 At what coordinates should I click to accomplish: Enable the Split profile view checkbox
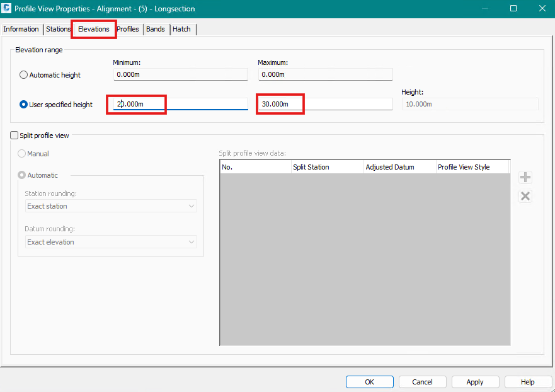pos(13,135)
